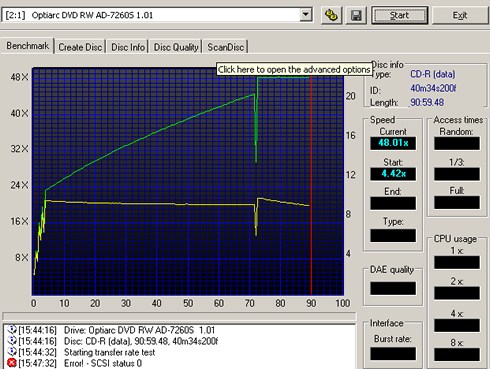Click the Current speed 48.01x readout
The width and height of the screenshot is (490, 369).
pos(393,143)
